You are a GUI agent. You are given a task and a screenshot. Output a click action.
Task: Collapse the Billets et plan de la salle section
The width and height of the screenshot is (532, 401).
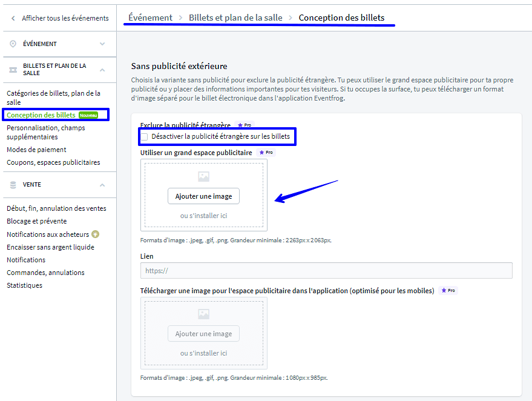[102, 70]
